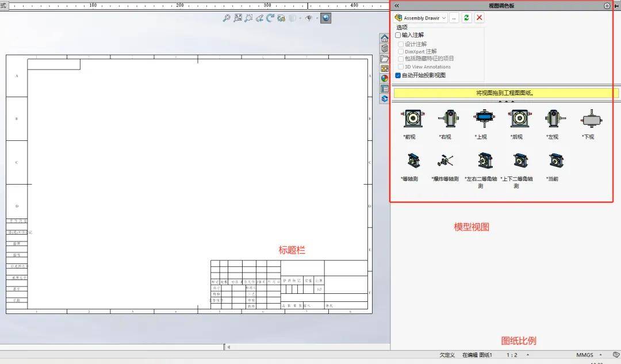
Task: Click the Zoom to Fit magnifier icon
Action: 227,18
